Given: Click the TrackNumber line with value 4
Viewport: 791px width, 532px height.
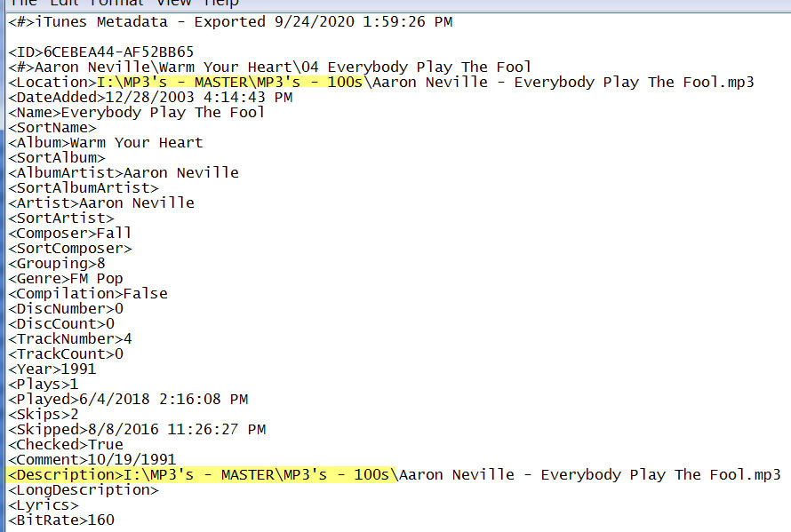Looking at the screenshot, I should tap(70, 339).
